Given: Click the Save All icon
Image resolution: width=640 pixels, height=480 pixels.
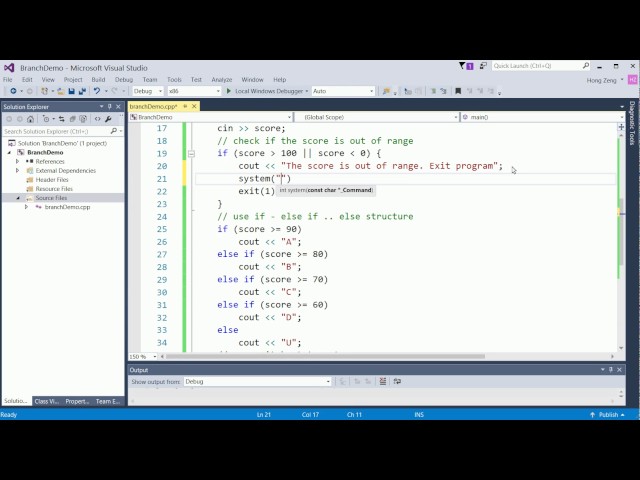Looking at the screenshot, I should click(82, 91).
